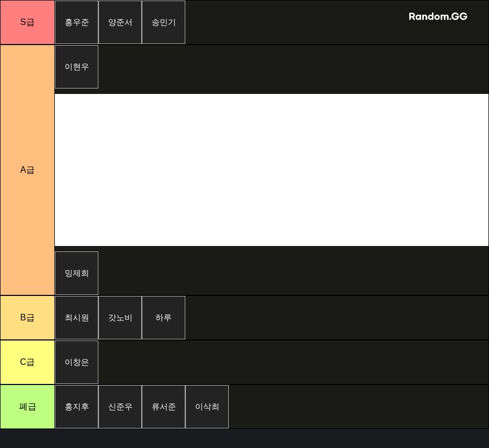The width and height of the screenshot is (489, 448).
Task: Choose the 갓노비 tile
Action: point(120,318)
